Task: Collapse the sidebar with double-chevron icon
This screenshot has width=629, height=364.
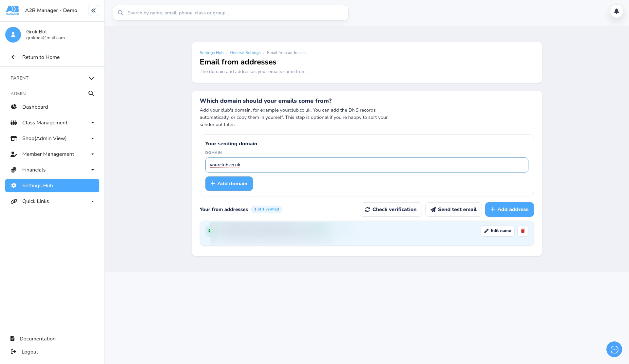Action: pos(93,10)
